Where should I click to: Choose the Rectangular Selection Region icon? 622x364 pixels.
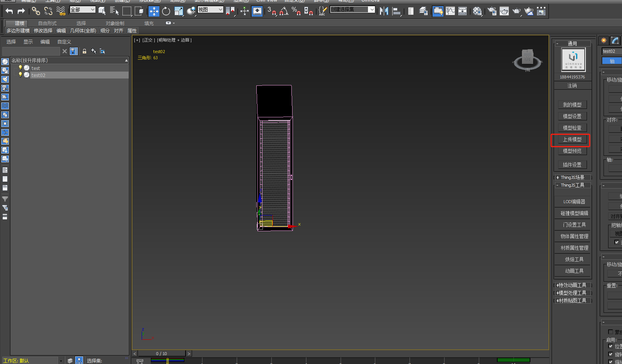(x=127, y=11)
